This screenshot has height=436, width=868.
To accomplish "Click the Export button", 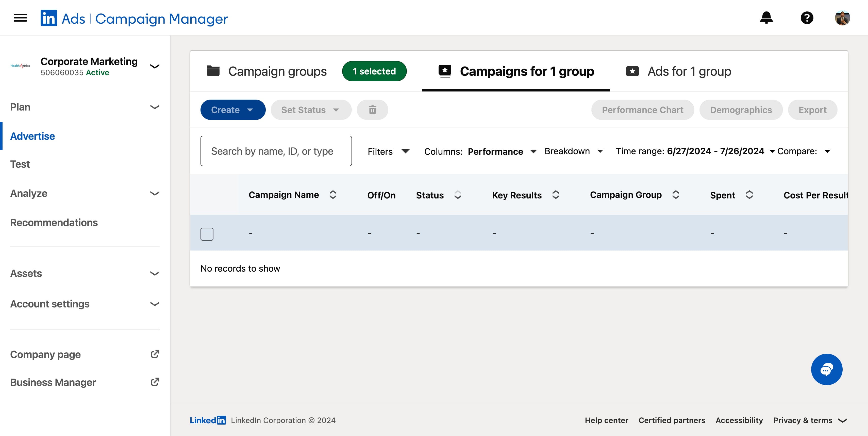I will pyautogui.click(x=812, y=110).
